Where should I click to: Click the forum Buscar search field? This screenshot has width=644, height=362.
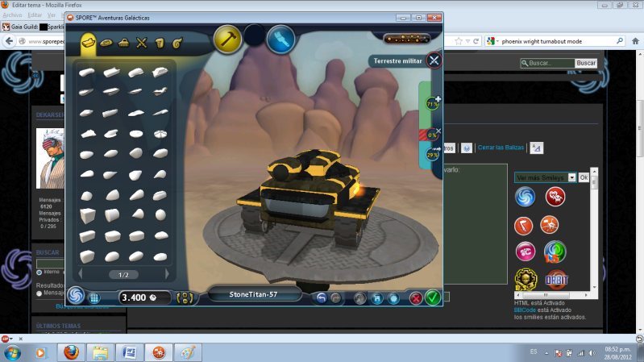click(547, 63)
